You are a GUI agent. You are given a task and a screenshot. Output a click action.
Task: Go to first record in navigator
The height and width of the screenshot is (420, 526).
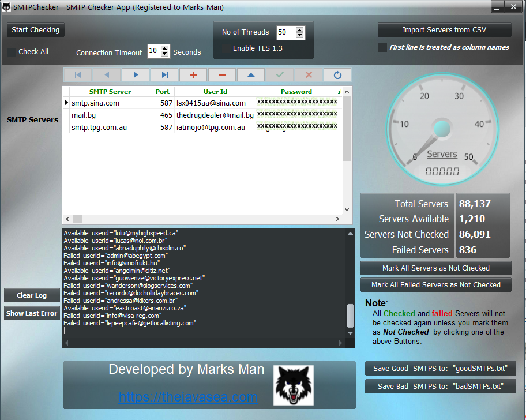[78, 75]
